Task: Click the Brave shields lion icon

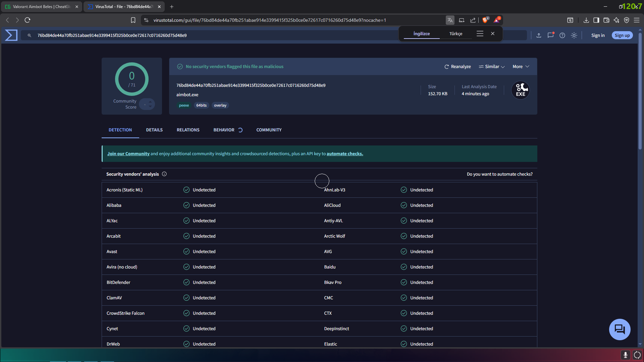Action: coord(485,20)
